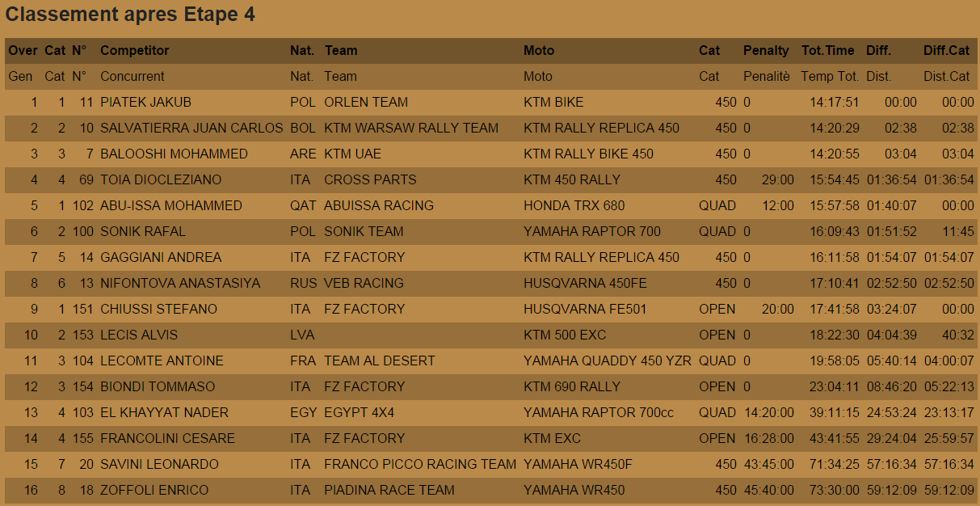This screenshot has height=506, width=980.
Task: Click the Competitor column header
Action: coord(134,50)
